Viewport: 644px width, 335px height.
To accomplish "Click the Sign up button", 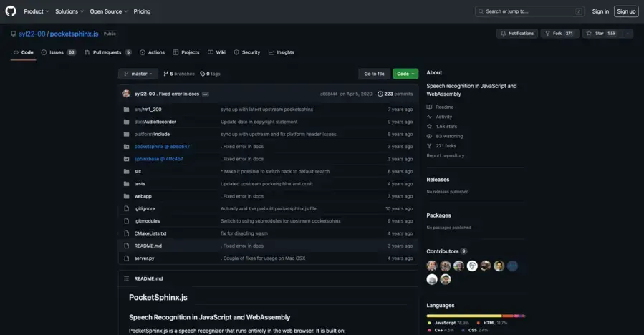I will point(626,11).
